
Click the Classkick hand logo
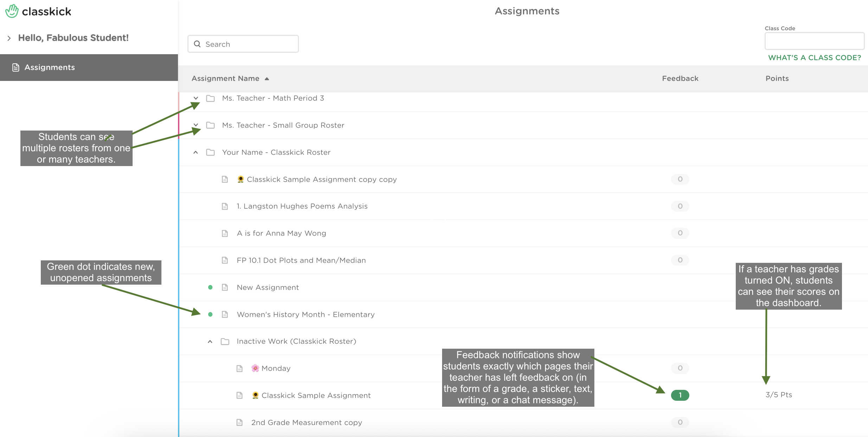coord(12,11)
